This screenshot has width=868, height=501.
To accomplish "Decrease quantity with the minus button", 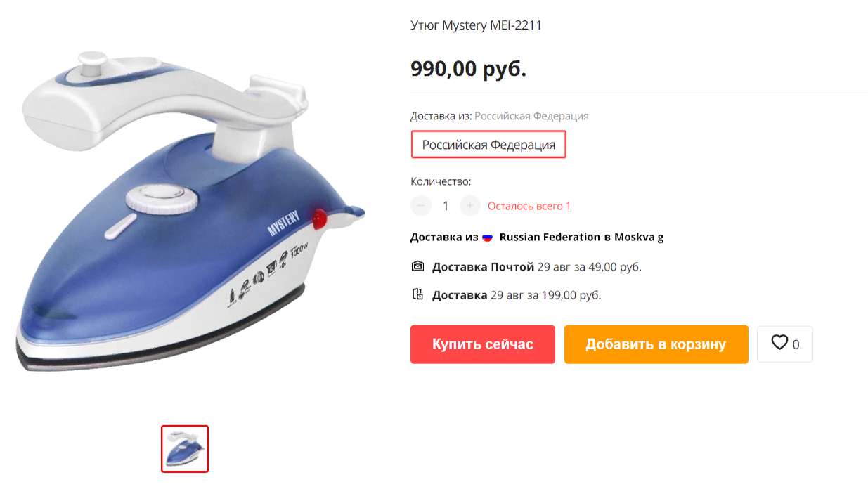I will (420, 206).
